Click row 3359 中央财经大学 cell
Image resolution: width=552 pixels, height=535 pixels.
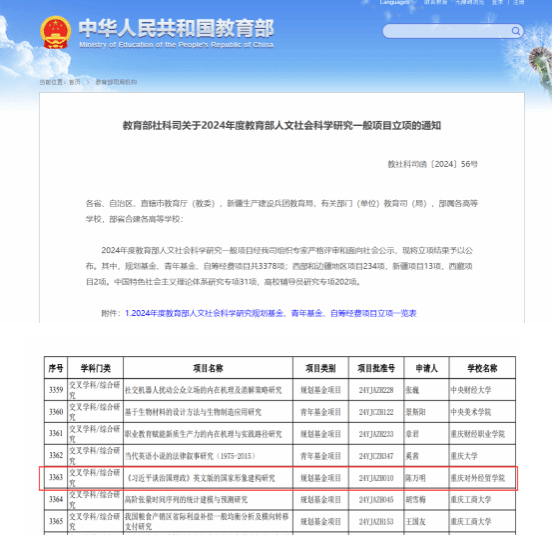pos(482,390)
